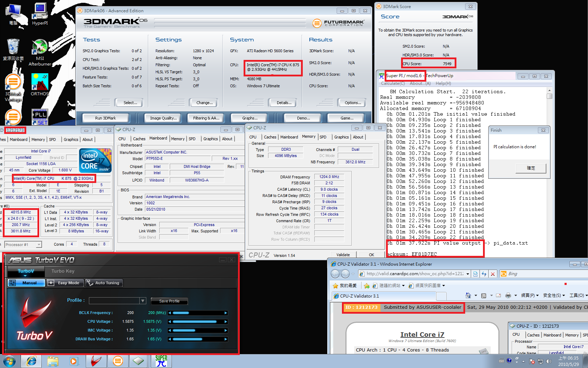Open the Processor #1 selection dropdown
588x368 pixels.
(38, 245)
